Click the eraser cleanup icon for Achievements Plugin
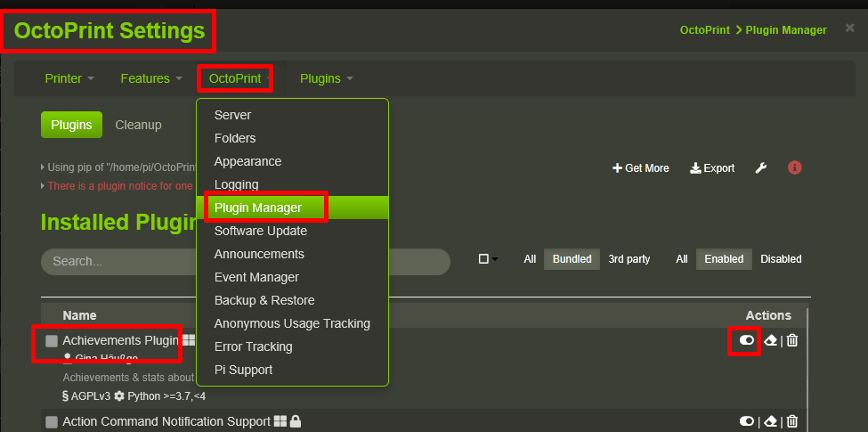The image size is (868, 432). [771, 340]
